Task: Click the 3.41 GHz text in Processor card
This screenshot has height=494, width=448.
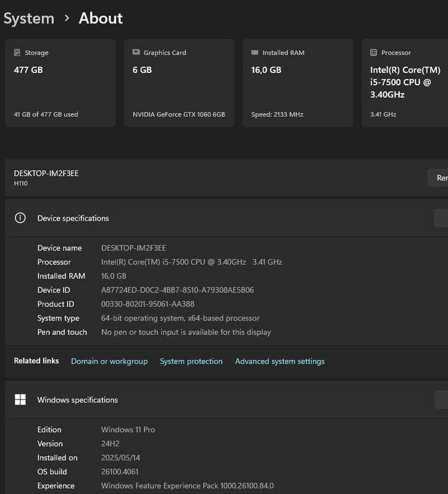Action: click(383, 114)
